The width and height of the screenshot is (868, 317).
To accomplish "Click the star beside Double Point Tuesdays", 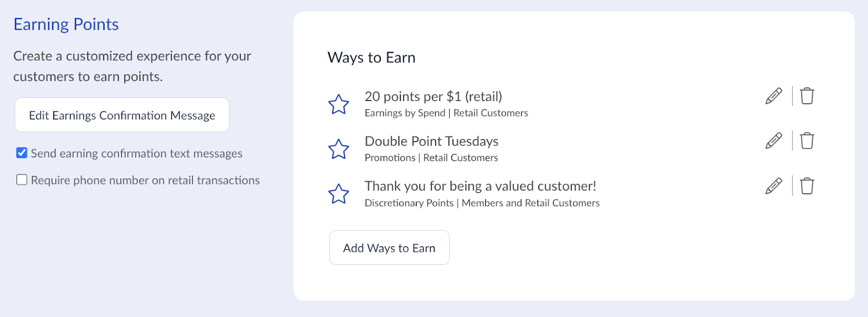I will click(x=339, y=149).
